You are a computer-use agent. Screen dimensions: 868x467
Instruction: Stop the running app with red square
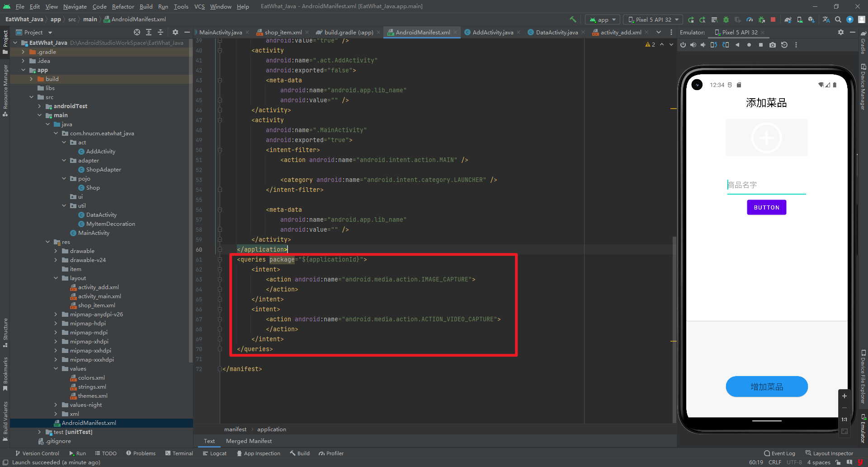pyautogui.click(x=773, y=19)
